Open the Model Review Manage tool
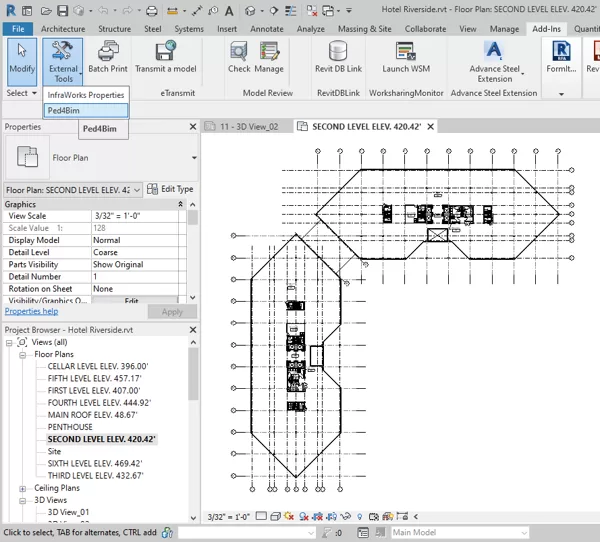This screenshot has height=542, width=600. (x=269, y=57)
